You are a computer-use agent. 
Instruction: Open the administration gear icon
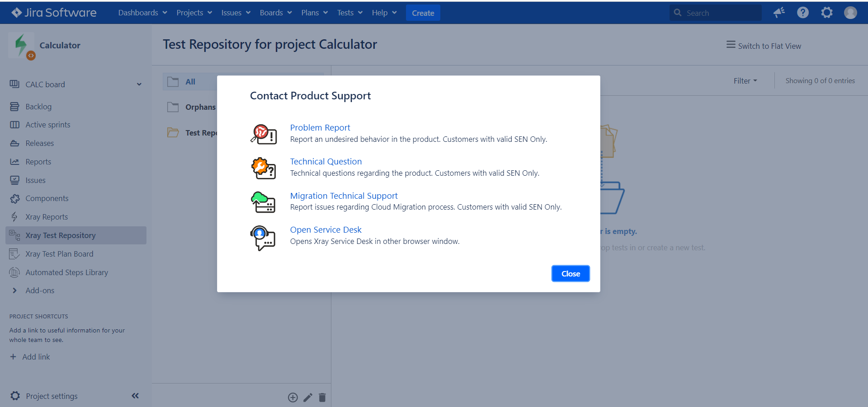coord(827,13)
